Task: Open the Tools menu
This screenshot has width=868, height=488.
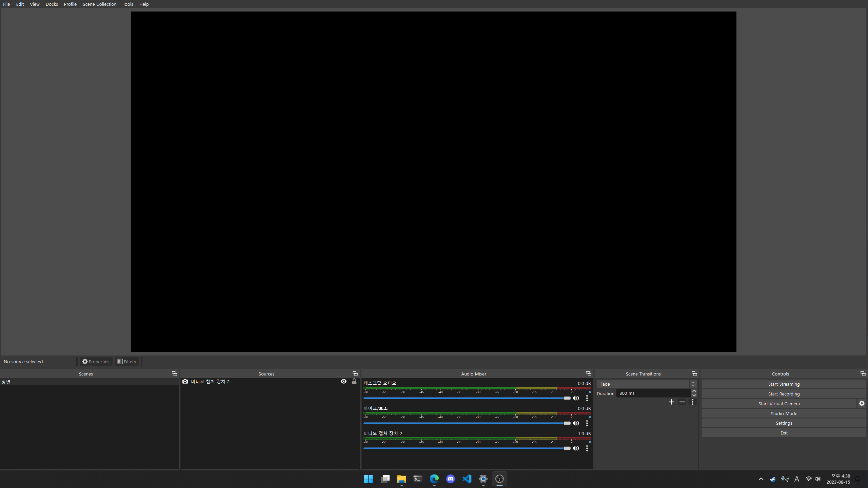Action: pyautogui.click(x=127, y=4)
